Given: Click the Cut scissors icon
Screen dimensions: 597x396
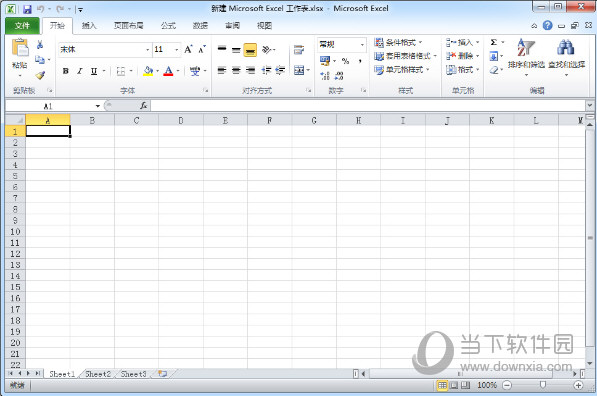Looking at the screenshot, I should (x=40, y=45).
